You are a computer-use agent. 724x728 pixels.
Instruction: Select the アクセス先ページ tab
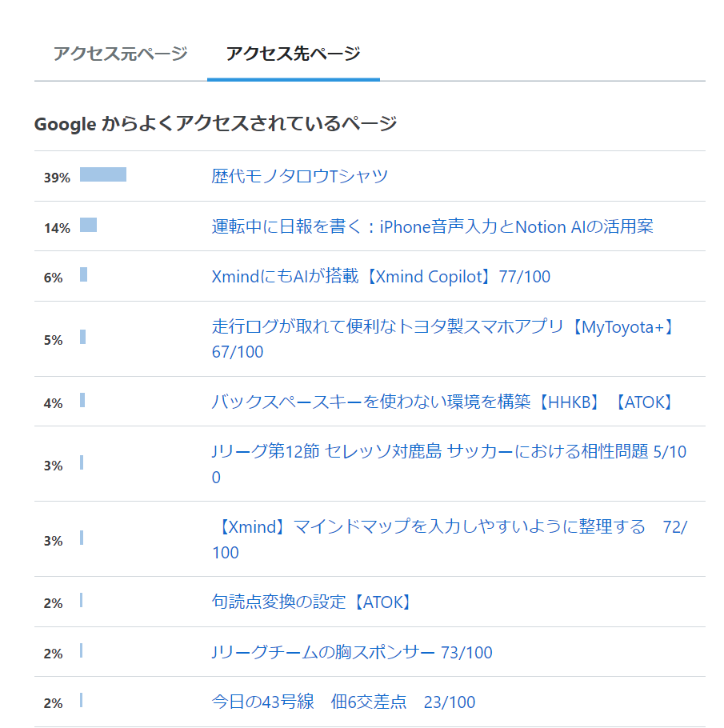pyautogui.click(x=293, y=54)
